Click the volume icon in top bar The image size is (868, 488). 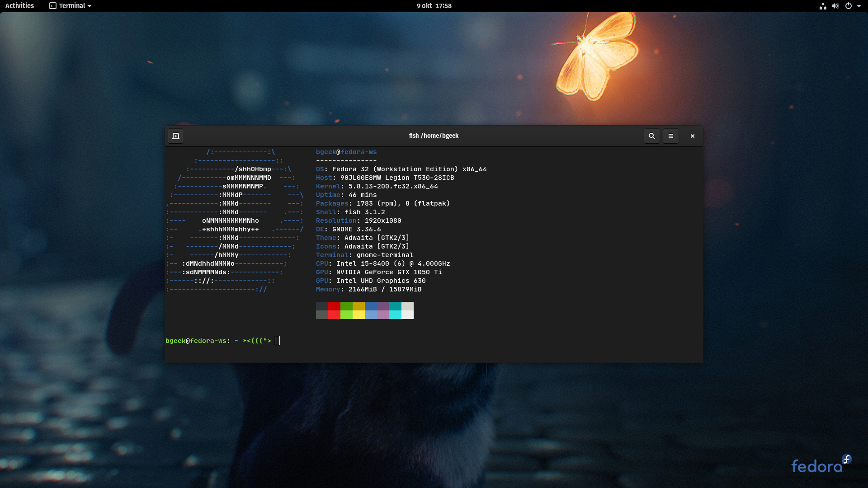835,6
